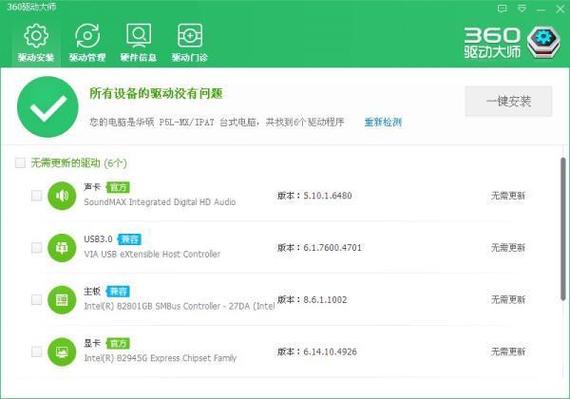This screenshot has height=399, width=570.
Task: Select SoundMAX Integrated Digital HD Audio text
Action: click(x=160, y=202)
